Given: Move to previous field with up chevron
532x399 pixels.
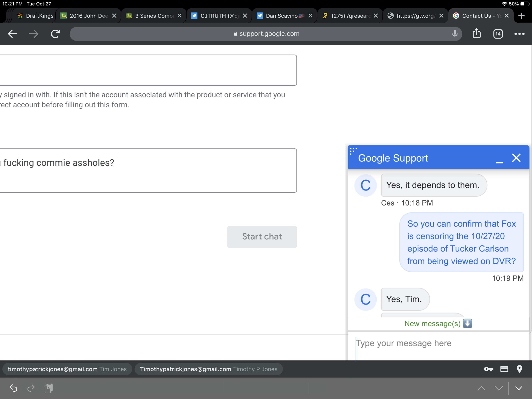Looking at the screenshot, I should [x=481, y=388].
